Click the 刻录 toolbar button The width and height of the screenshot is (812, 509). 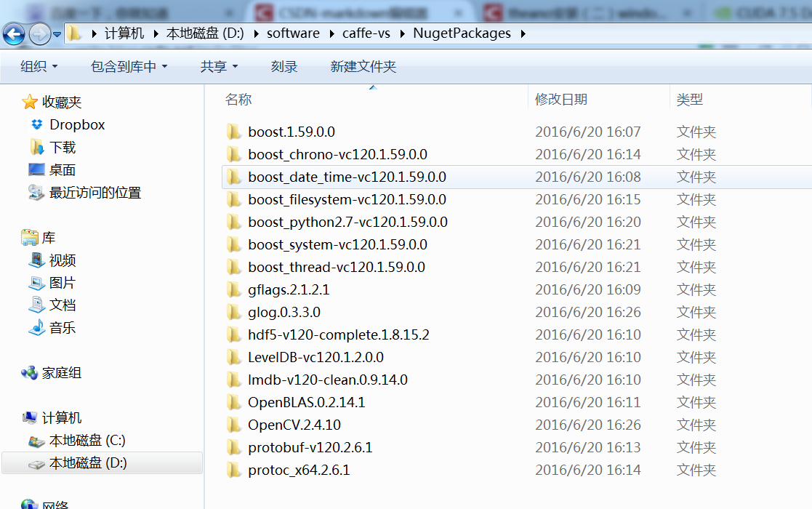[x=284, y=67]
